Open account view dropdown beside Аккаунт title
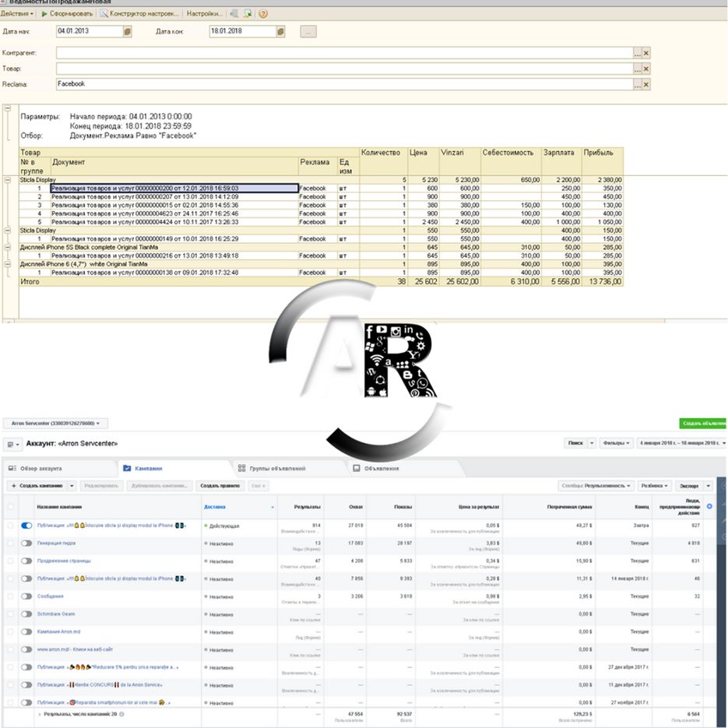The image size is (728, 728). (x=12, y=445)
